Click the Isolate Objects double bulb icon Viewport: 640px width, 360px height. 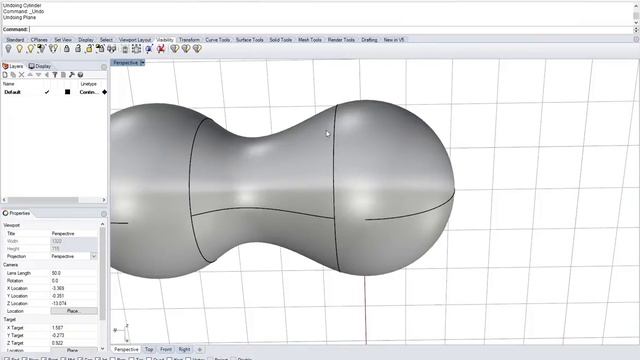pos(53,49)
